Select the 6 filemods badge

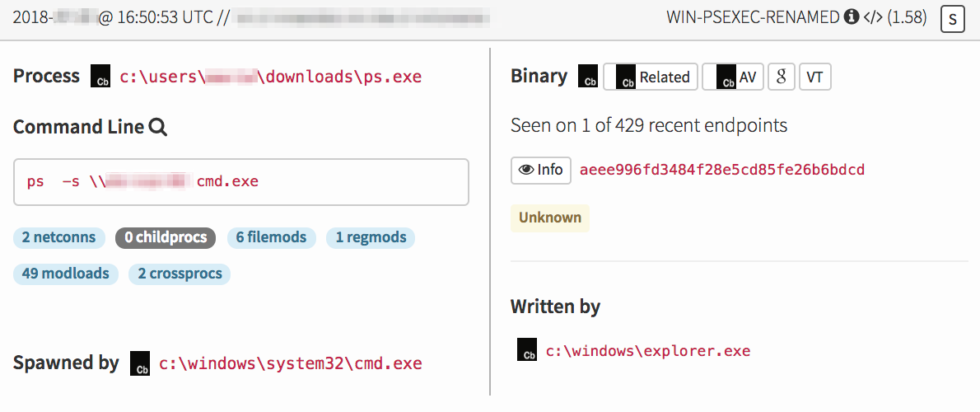[x=271, y=237]
